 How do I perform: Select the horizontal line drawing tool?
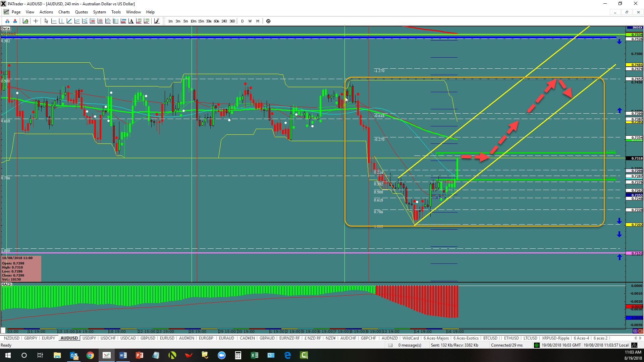tap(54, 21)
